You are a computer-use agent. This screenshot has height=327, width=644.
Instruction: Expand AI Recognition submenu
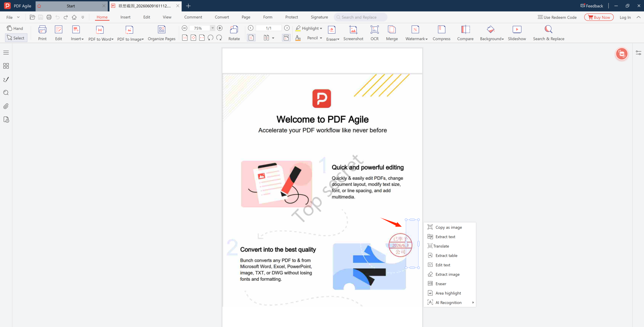pyautogui.click(x=450, y=302)
